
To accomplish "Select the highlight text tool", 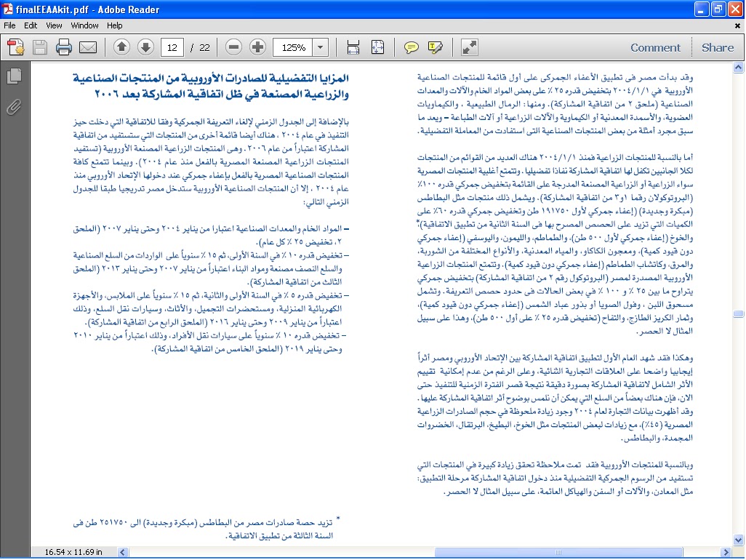I will tap(436, 47).
